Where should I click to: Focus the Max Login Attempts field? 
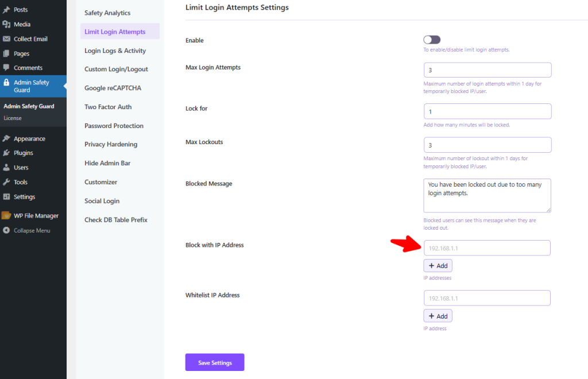pyautogui.click(x=487, y=70)
